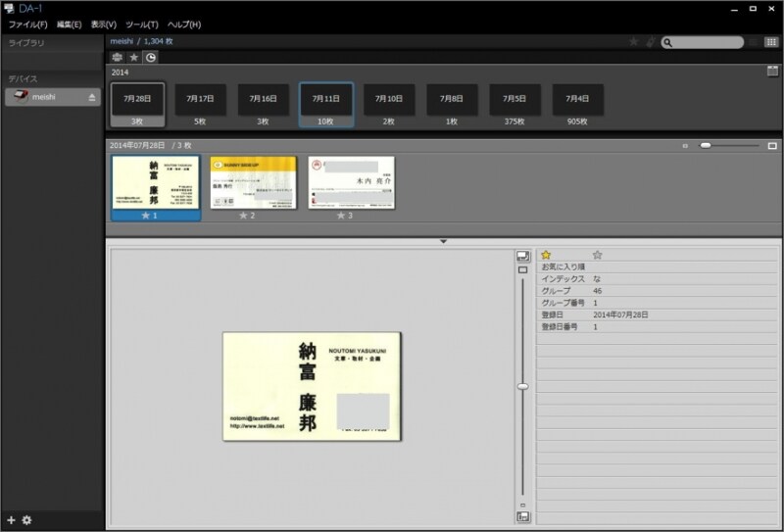Click the icon below the vertical zoom slider

click(523, 516)
